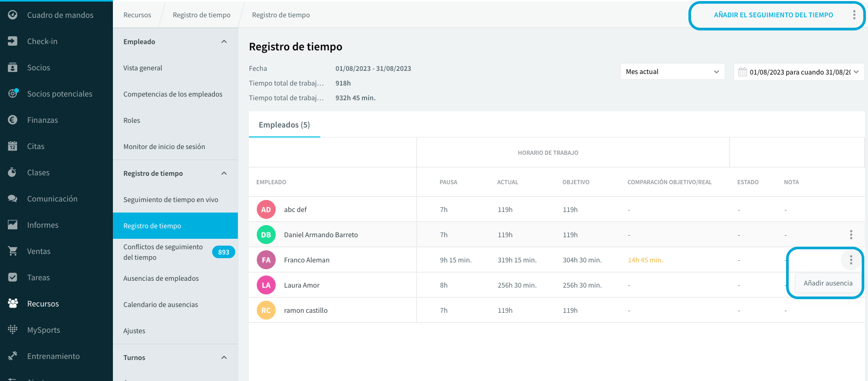Open Citas calendar icon

coord(13,146)
